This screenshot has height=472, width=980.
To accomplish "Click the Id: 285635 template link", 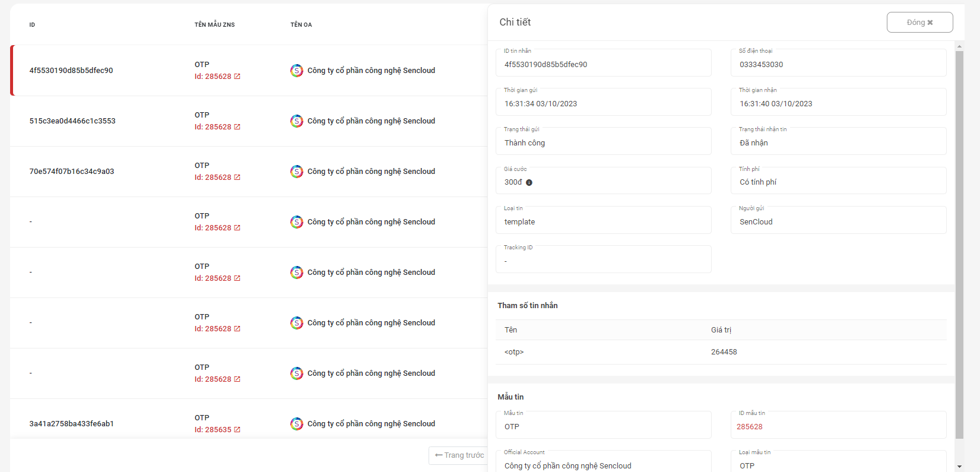I will [x=213, y=430].
